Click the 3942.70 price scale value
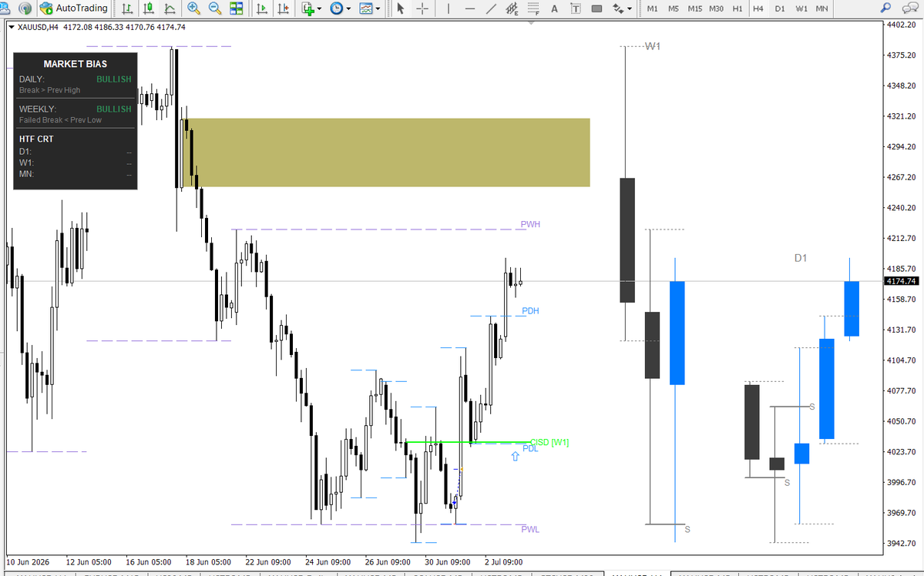The height and width of the screenshot is (576, 924). [x=901, y=543]
